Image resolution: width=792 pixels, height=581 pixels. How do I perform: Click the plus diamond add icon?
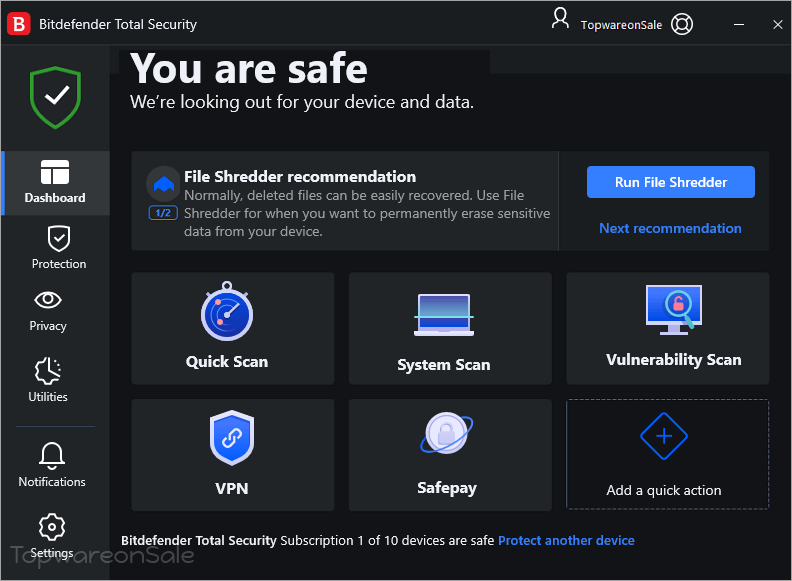[664, 436]
